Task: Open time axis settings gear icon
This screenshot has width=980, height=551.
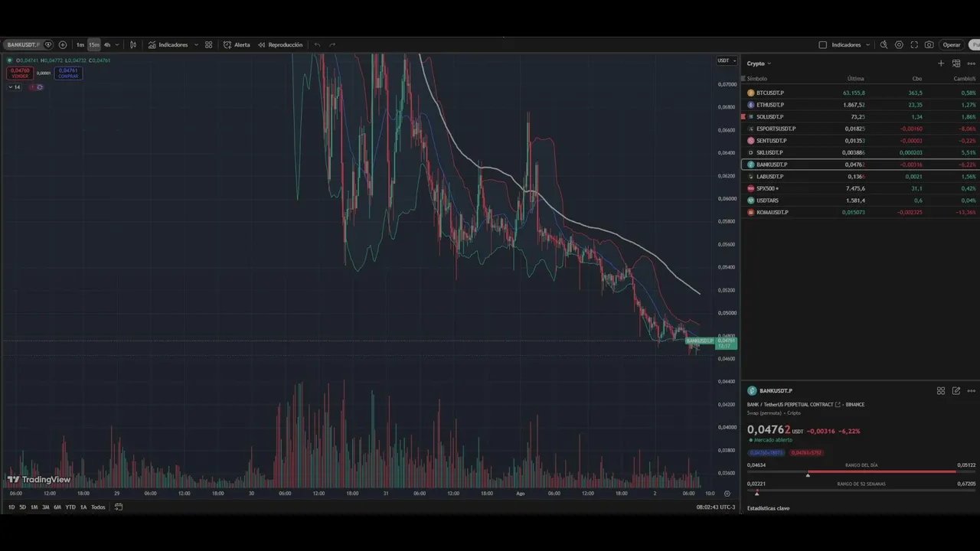Action: point(727,494)
